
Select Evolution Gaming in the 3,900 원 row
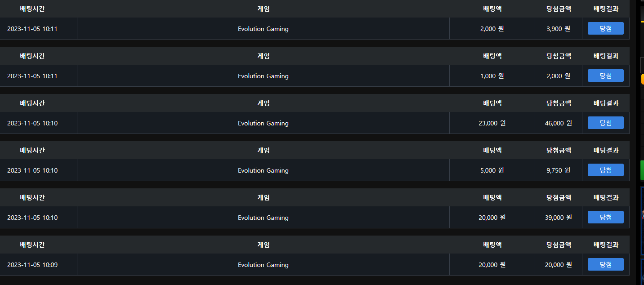[x=263, y=29]
